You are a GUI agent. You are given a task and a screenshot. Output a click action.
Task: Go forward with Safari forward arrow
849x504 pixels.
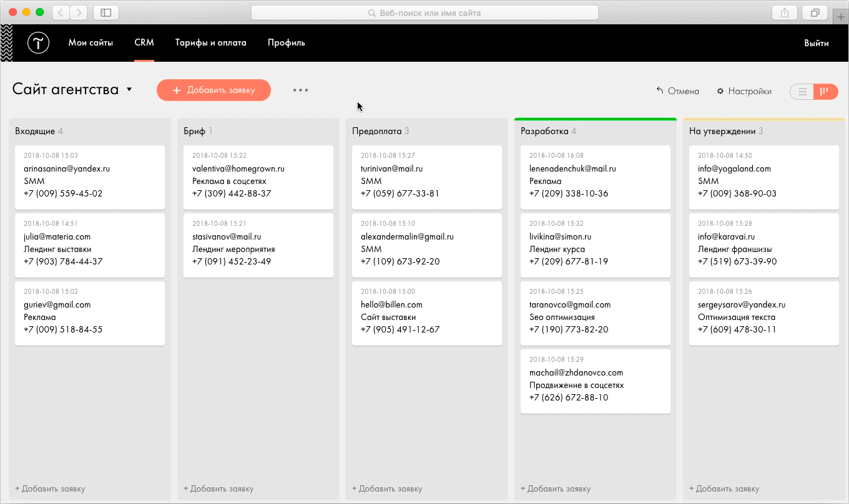tap(79, 12)
